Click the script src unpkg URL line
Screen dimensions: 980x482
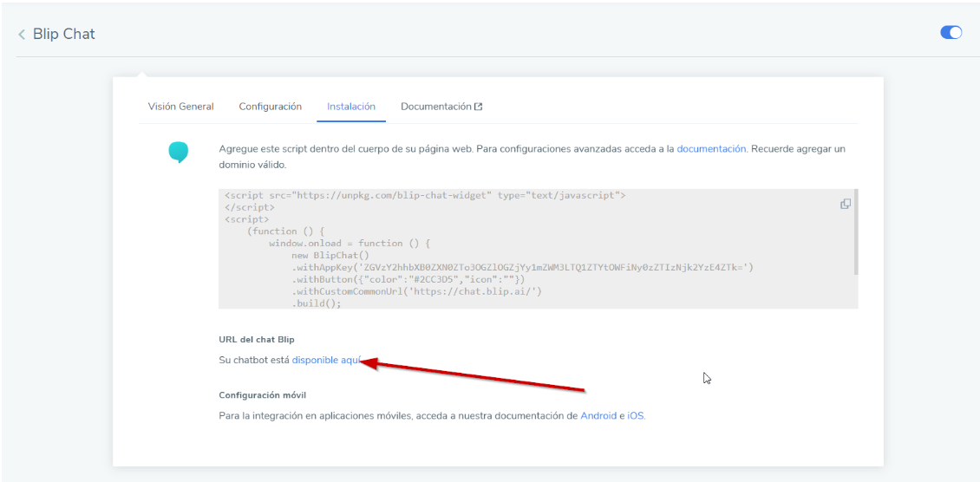pos(425,196)
